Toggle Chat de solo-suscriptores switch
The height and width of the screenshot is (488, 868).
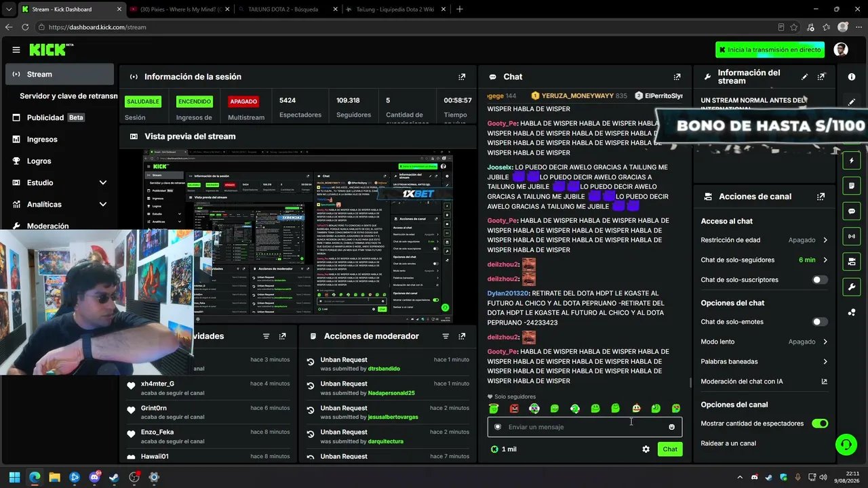pos(820,280)
